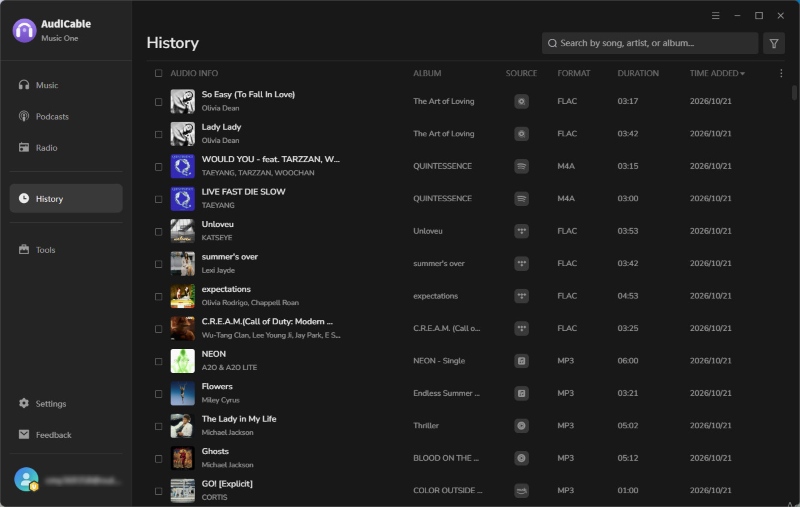Select the History sidebar item
Image resolution: width=800 pixels, height=507 pixels.
pyautogui.click(x=66, y=198)
